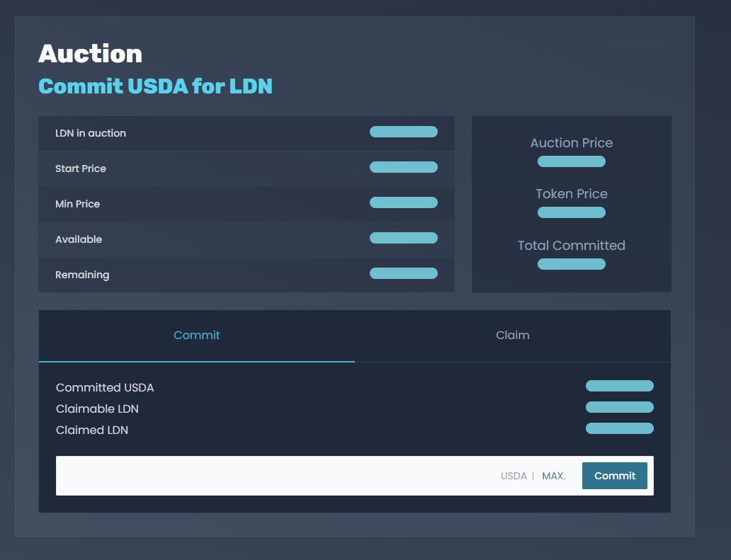731x560 pixels.
Task: Click the Claimable LDN label
Action: click(x=97, y=409)
